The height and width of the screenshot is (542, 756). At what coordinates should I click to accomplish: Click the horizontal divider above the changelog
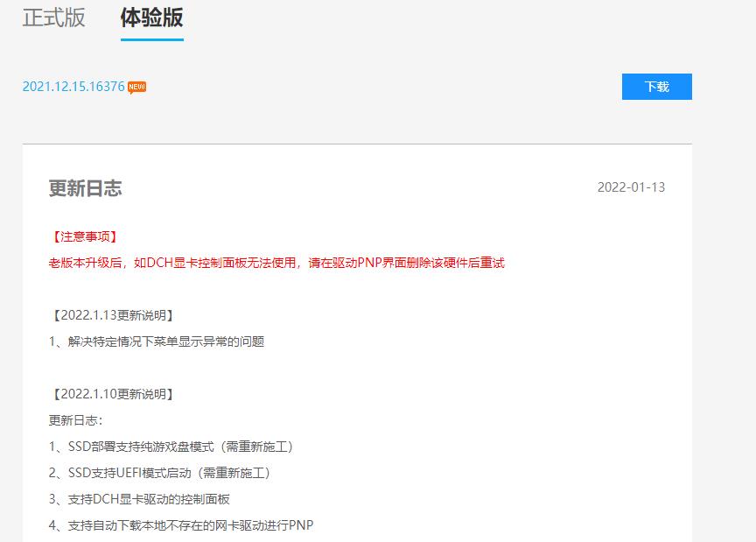click(x=357, y=144)
